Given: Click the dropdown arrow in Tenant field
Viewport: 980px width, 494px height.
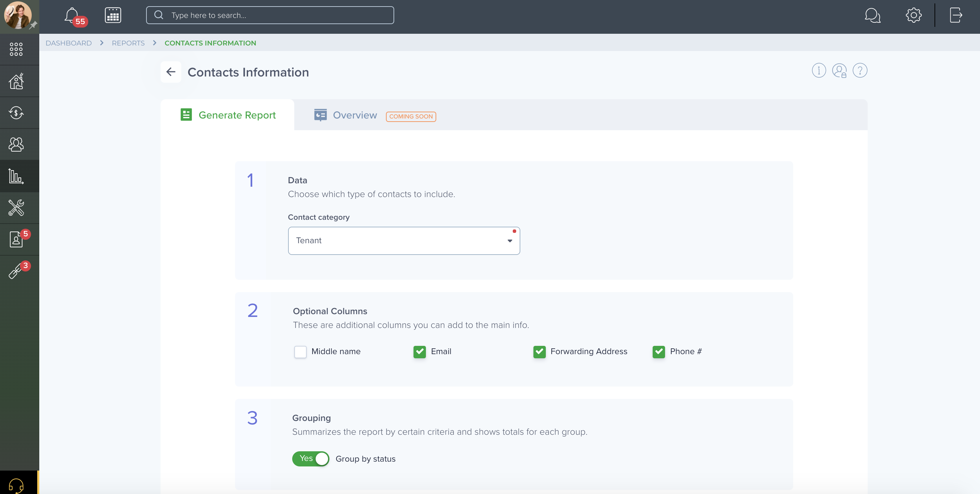Looking at the screenshot, I should 510,241.
